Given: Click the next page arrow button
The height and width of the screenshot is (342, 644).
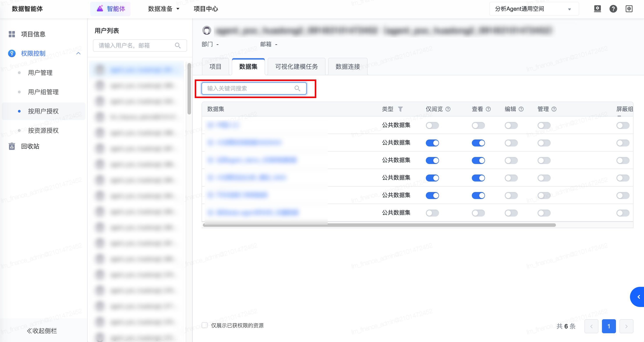Looking at the screenshot, I should pyautogui.click(x=626, y=326).
